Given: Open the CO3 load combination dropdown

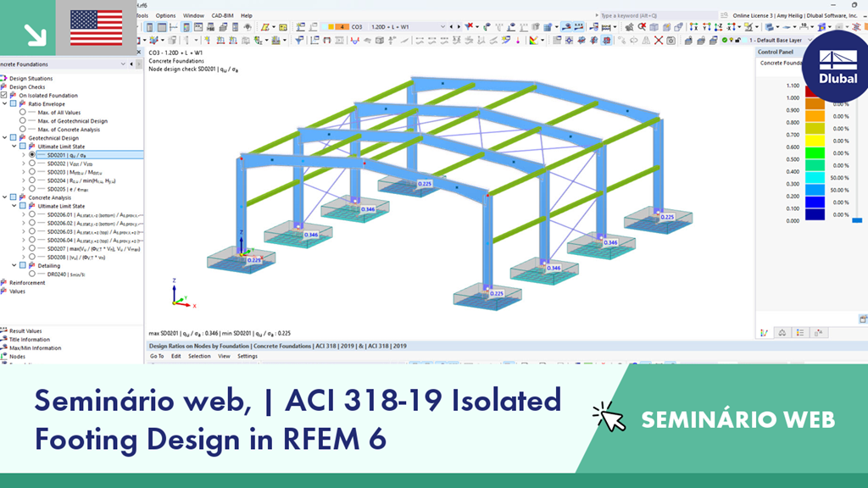Looking at the screenshot, I should tap(442, 26).
